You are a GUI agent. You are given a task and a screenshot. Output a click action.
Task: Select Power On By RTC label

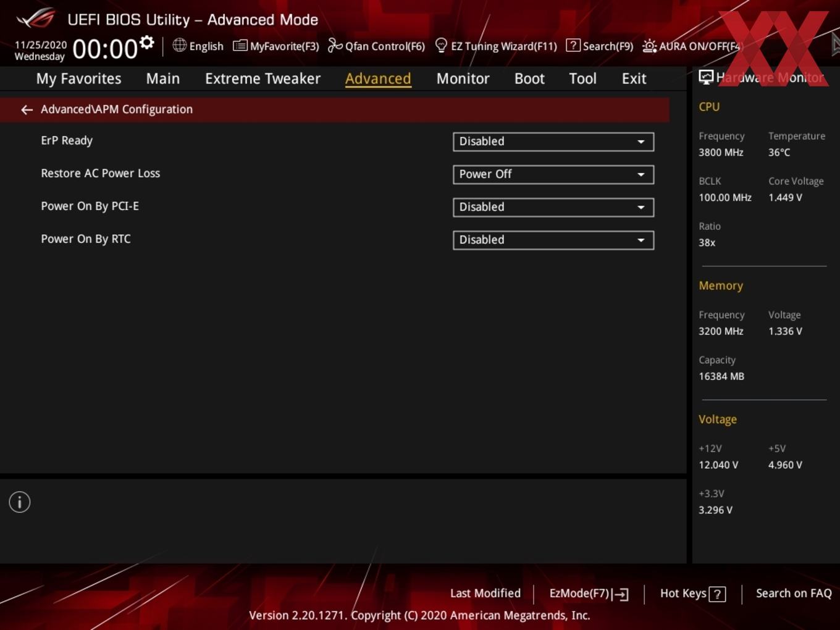pyautogui.click(x=86, y=239)
